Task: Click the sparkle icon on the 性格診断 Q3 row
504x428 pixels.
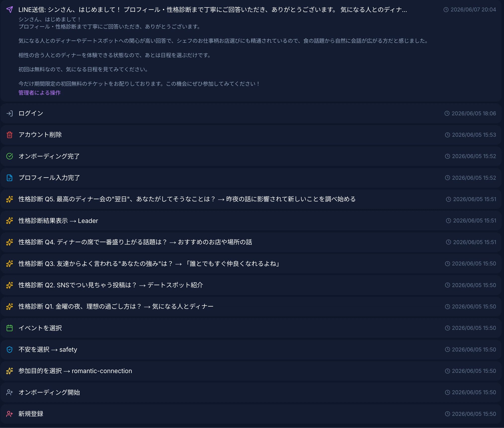Action: click(9, 264)
